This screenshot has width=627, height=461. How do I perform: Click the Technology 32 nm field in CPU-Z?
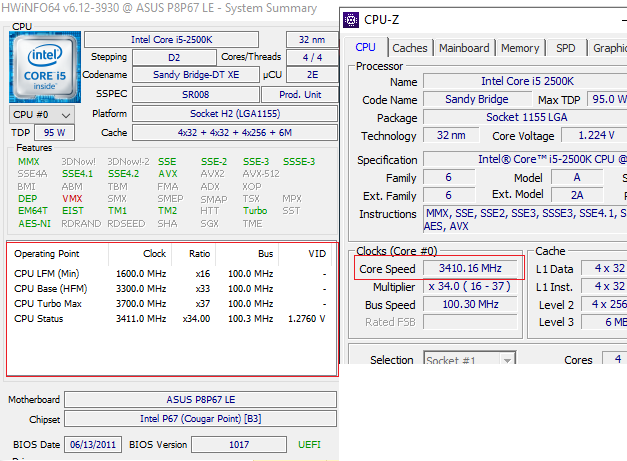pos(451,136)
